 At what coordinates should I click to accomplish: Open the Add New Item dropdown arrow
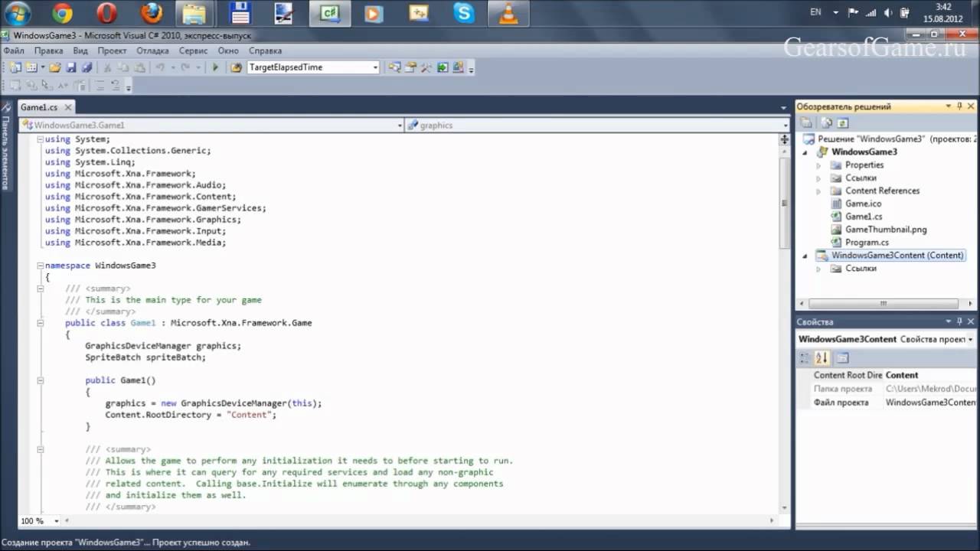[x=42, y=67]
